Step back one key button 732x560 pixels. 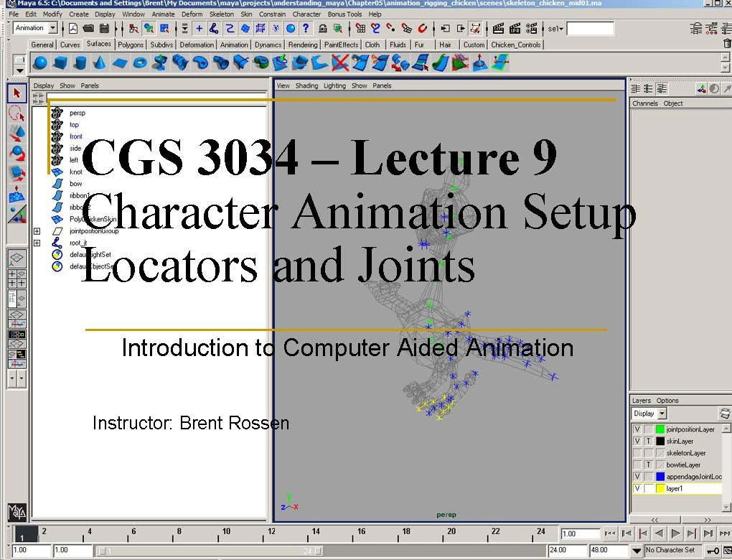point(643,533)
